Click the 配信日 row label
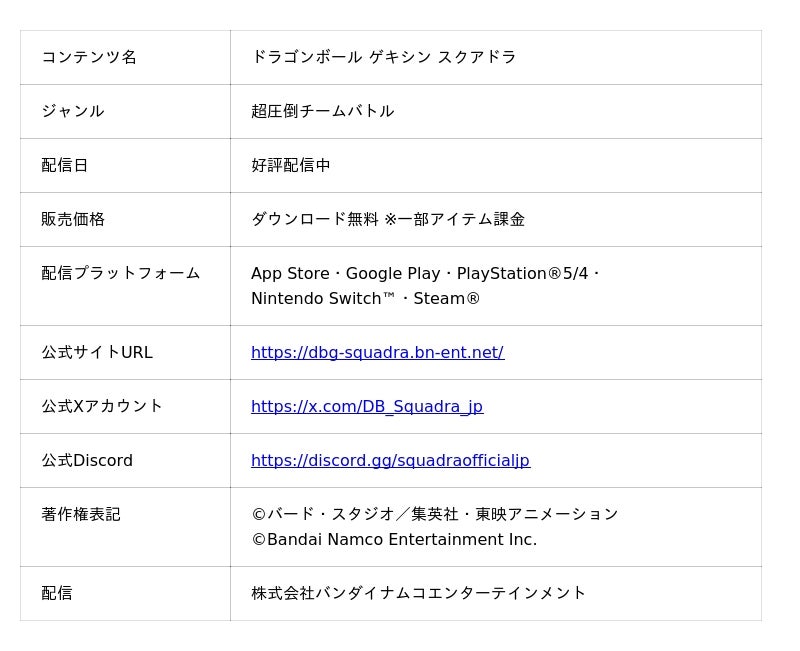800x651 pixels. click(x=65, y=165)
